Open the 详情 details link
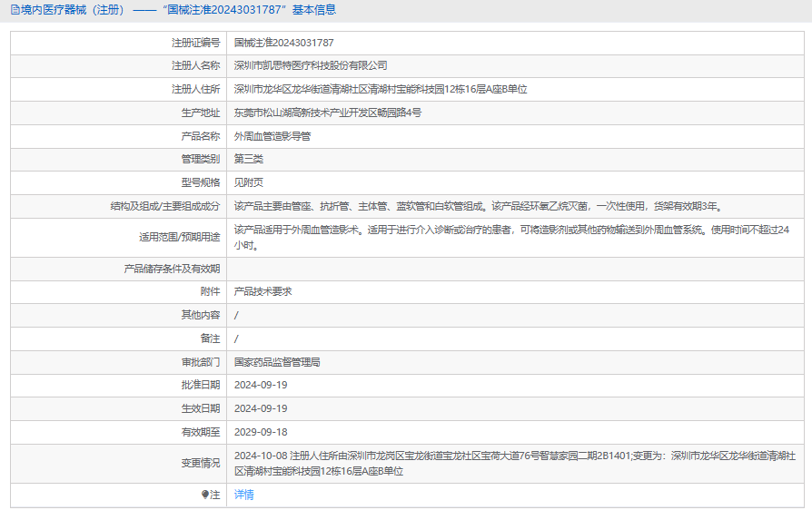Screen dimensions: 812x510 [244, 495]
